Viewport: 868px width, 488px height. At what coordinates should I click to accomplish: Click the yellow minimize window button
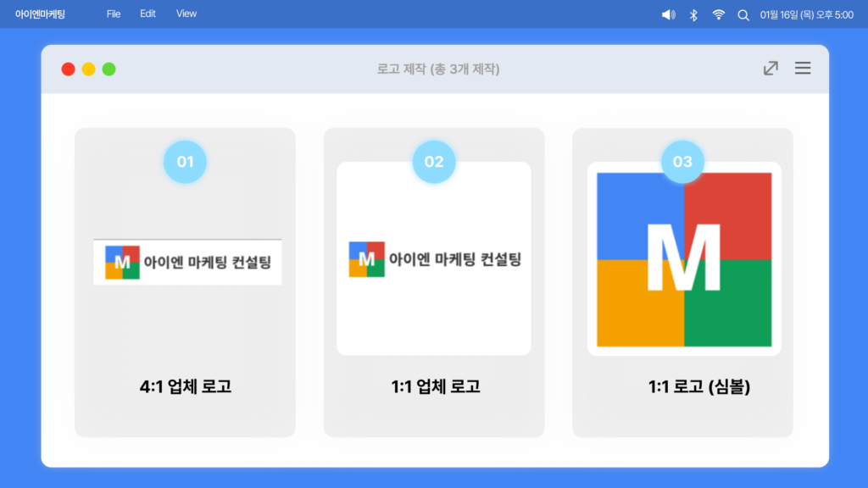point(88,69)
